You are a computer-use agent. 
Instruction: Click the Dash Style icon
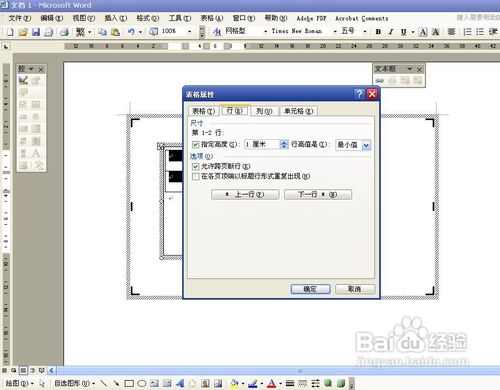point(303,383)
